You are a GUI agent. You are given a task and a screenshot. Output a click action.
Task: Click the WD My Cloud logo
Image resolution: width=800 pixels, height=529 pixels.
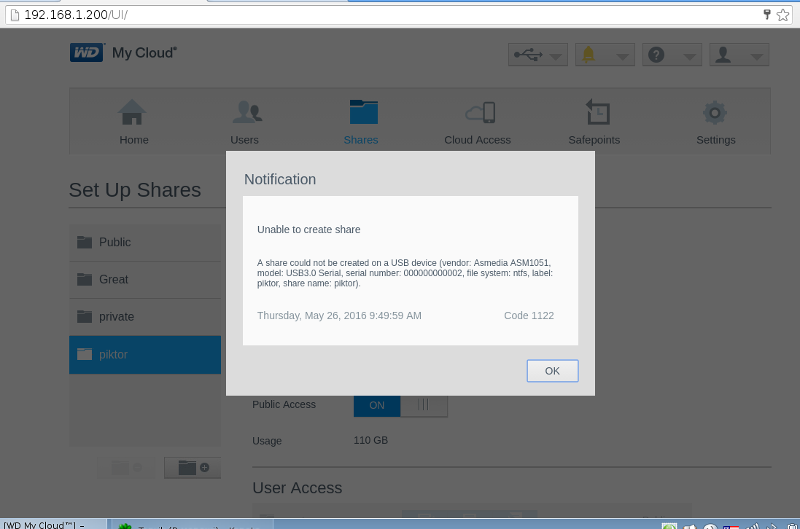pos(123,53)
